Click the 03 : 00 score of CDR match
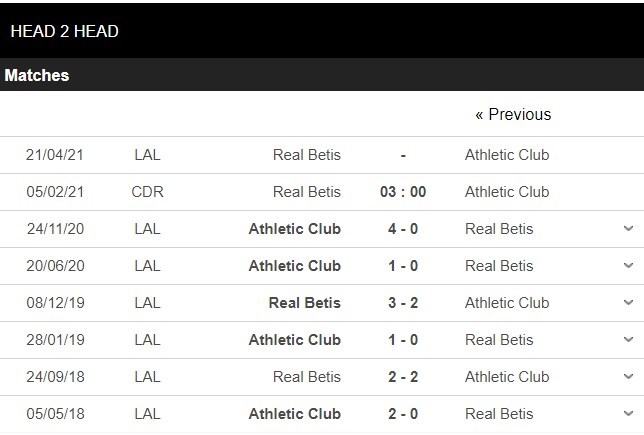The image size is (644, 435). (x=403, y=192)
